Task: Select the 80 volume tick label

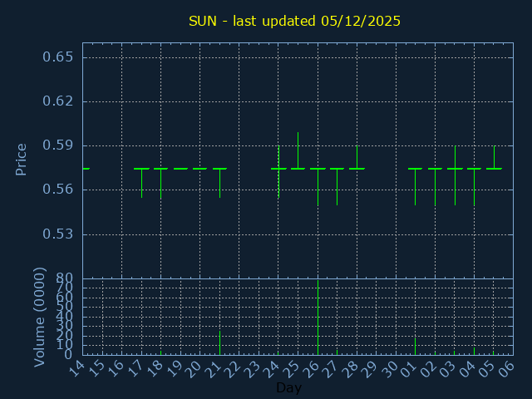Action: [64, 278]
